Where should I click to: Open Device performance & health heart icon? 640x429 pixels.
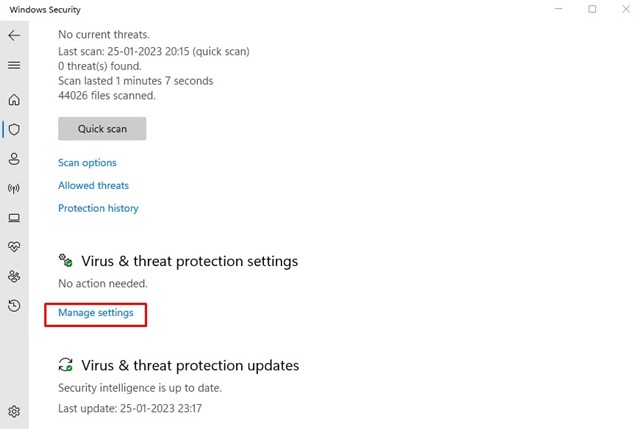pyautogui.click(x=14, y=246)
